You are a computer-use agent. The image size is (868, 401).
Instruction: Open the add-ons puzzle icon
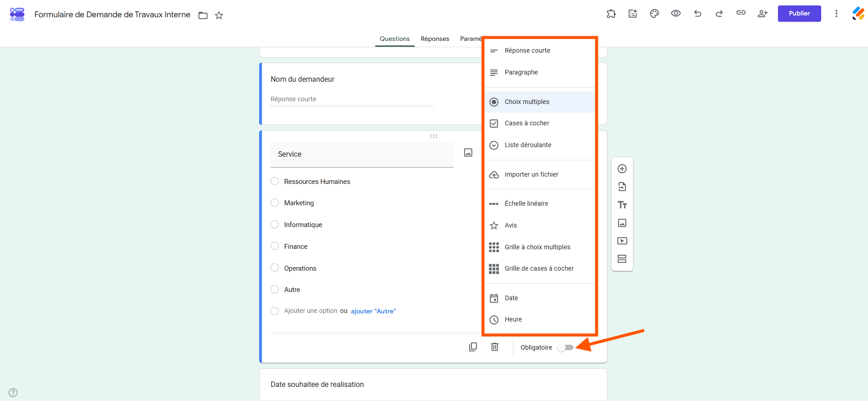pos(611,14)
